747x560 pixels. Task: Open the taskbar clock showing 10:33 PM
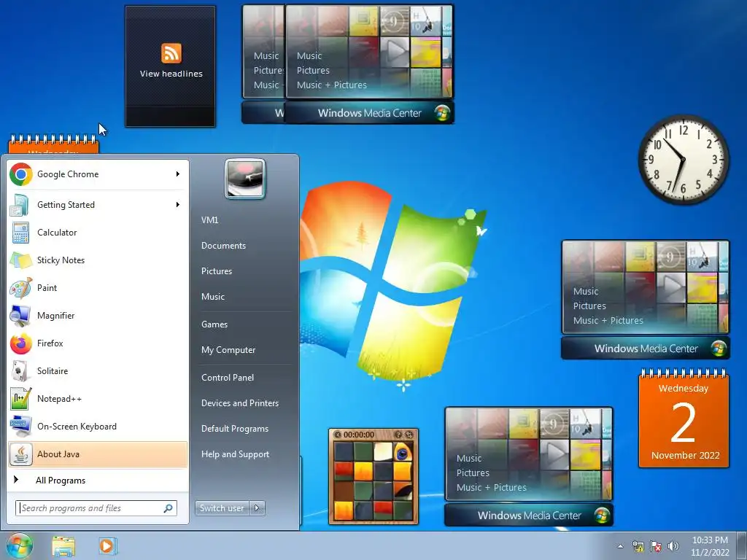tap(710, 546)
